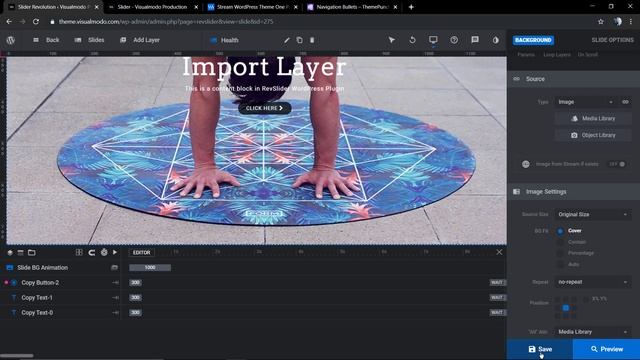The width and height of the screenshot is (640, 360).
Task: Select the Contain BG fit radio
Action: pos(560,242)
